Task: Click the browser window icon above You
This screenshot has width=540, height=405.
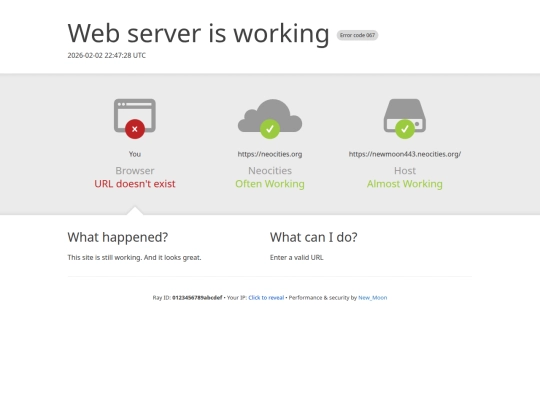Action: 135,116
